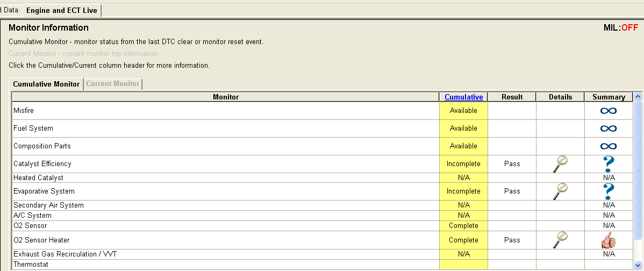Select the O2 Sensor monitor name
The height and width of the screenshot is (271, 644).
[x=30, y=226]
